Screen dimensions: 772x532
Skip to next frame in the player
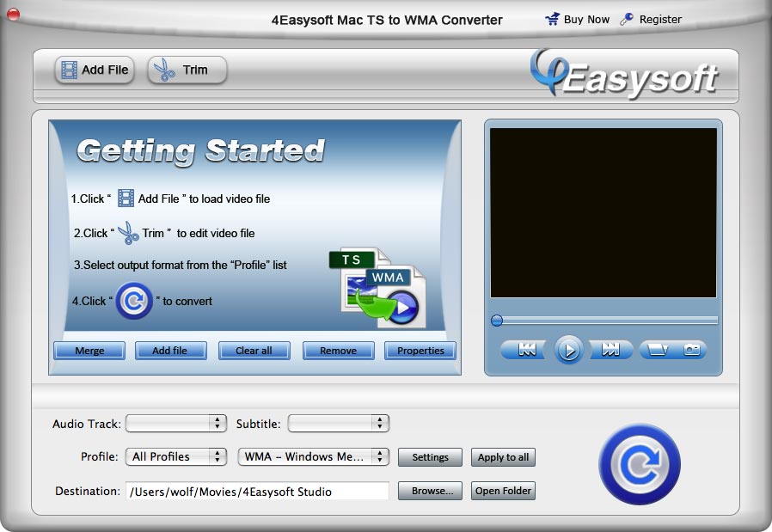click(x=610, y=350)
